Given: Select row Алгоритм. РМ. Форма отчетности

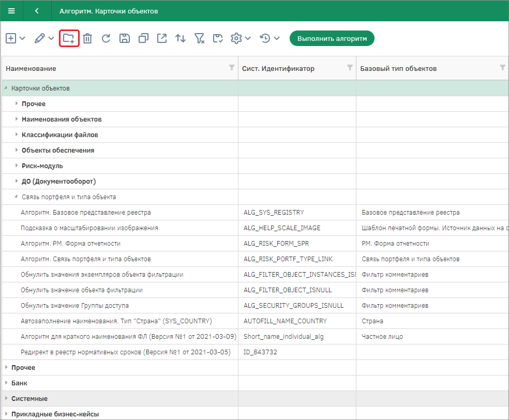Looking at the screenshot, I should click(71, 243).
